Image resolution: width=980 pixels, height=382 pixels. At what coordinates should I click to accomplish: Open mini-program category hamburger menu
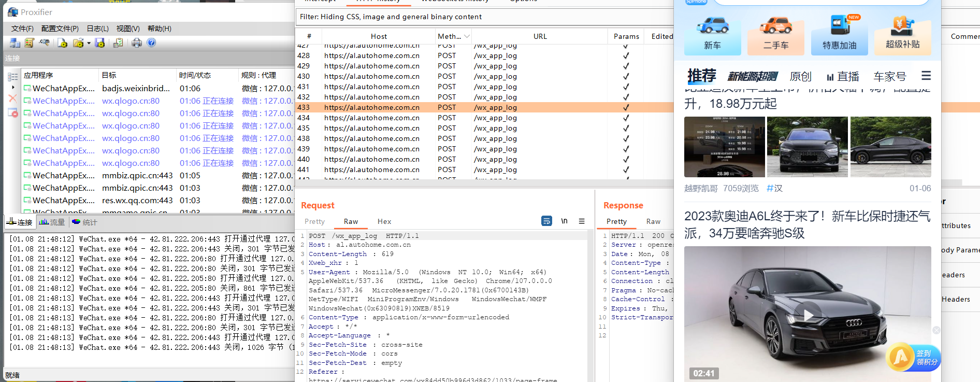click(x=926, y=76)
